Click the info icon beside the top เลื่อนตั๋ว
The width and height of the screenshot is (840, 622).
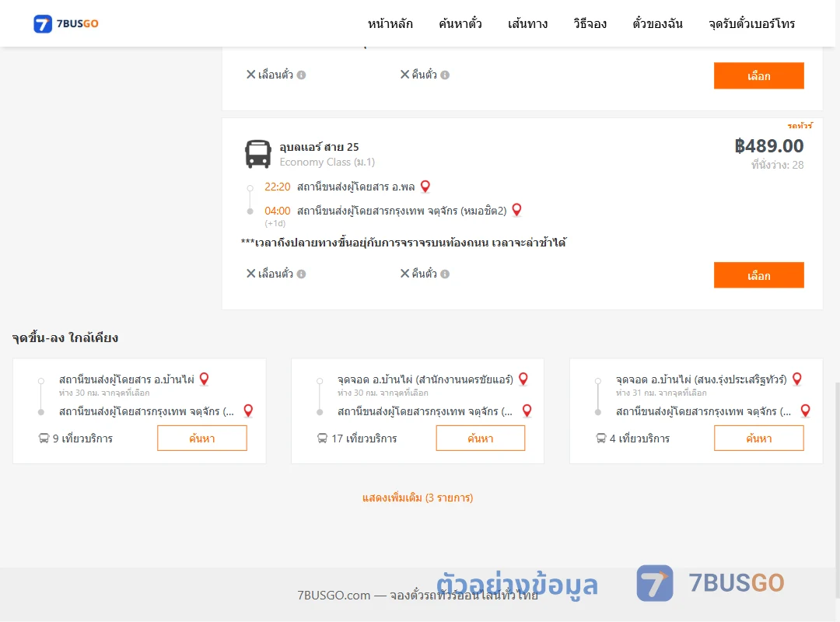click(302, 75)
